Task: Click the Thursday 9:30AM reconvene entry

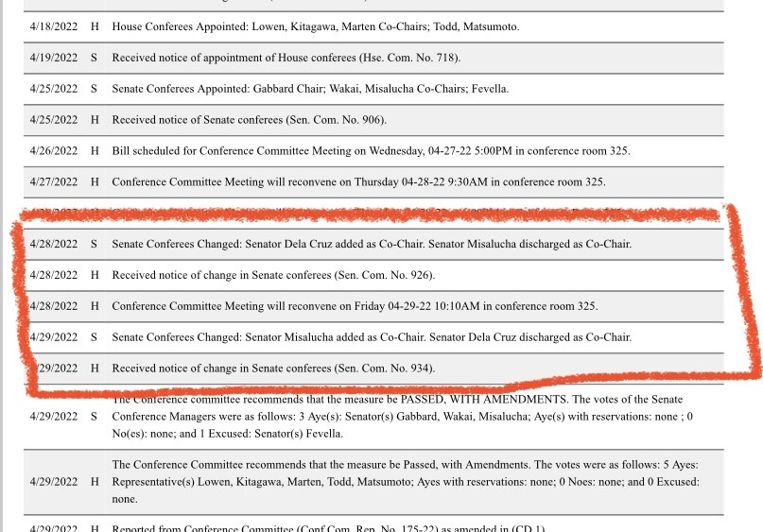Action: click(358, 182)
